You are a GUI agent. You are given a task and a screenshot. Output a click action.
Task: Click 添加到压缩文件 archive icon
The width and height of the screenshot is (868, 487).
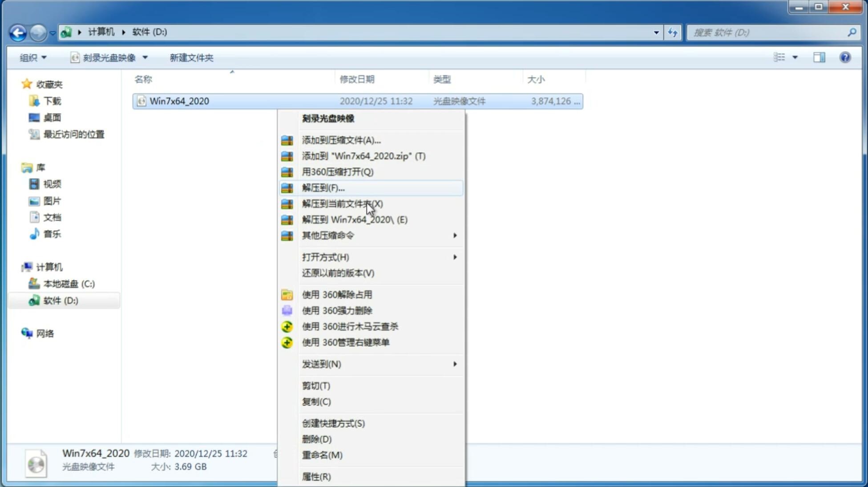pos(288,140)
